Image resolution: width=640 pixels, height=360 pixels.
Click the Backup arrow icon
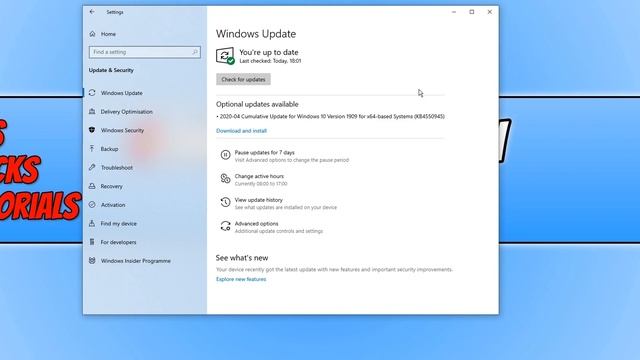click(92, 149)
